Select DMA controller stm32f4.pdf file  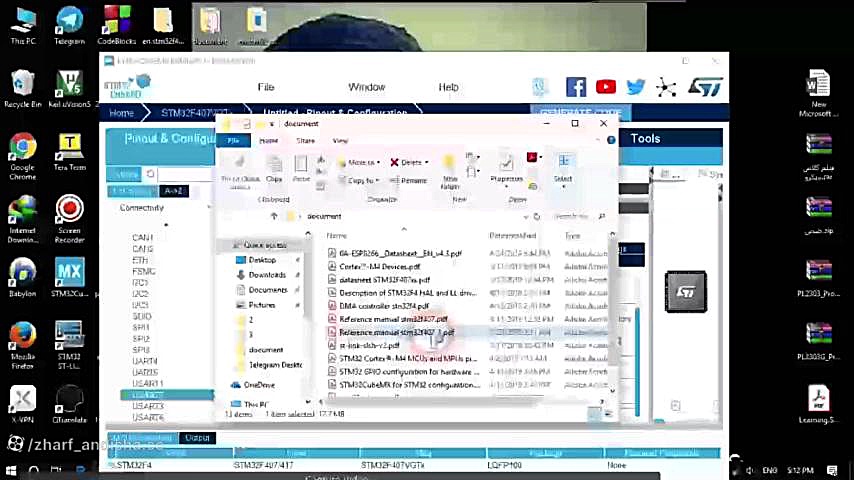[x=384, y=306]
